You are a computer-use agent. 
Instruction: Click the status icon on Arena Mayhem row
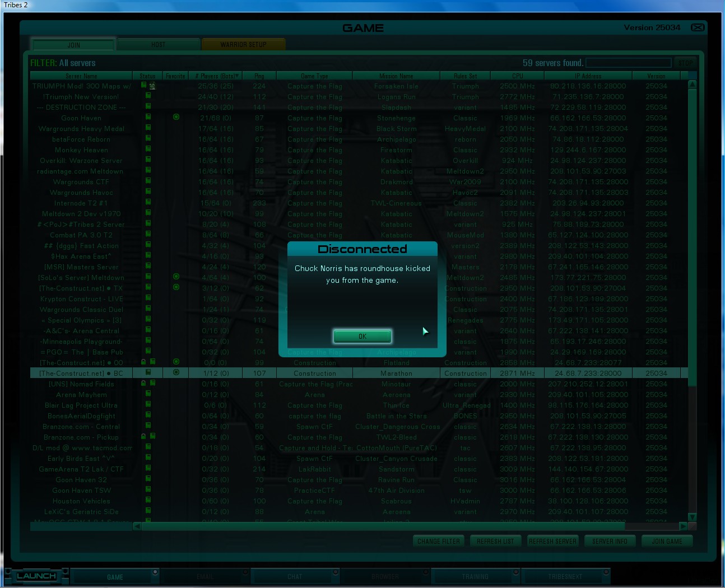(x=148, y=394)
